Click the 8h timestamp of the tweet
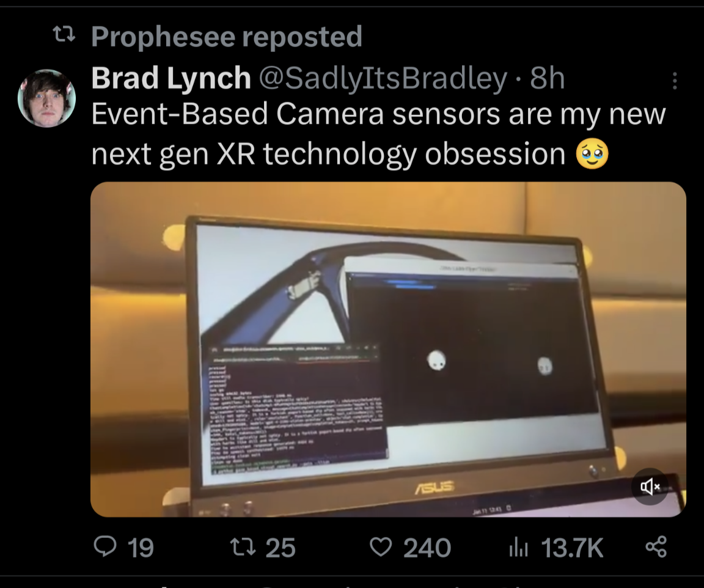The image size is (704, 588). (547, 78)
